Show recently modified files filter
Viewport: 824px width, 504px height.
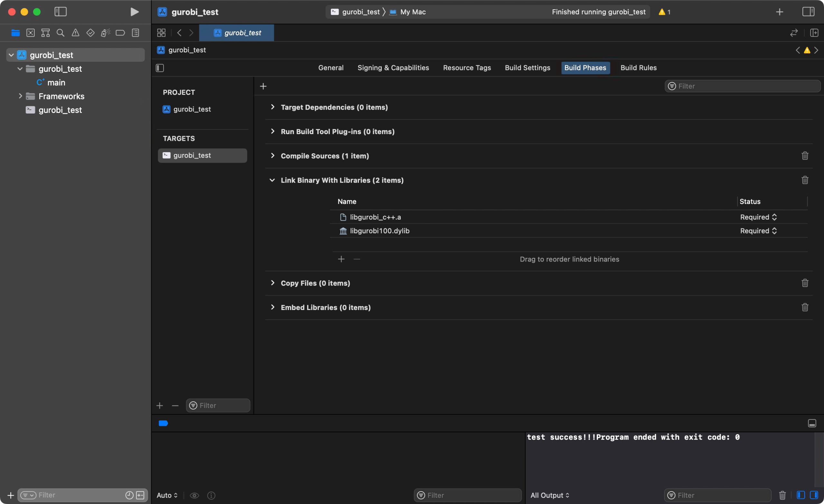(129, 495)
